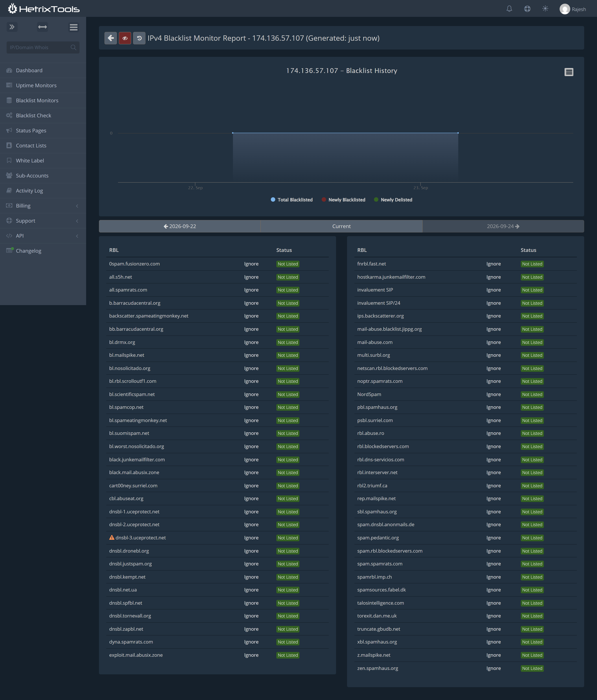Open Activity Log
Screen dimensions: 597x700
(43, 190)
